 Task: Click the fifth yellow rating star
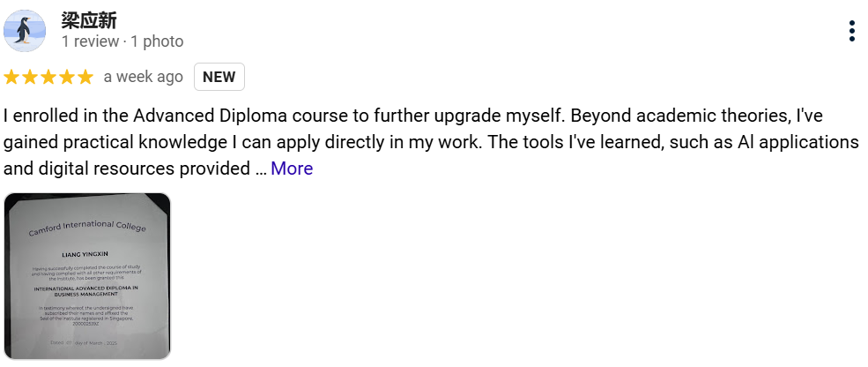(x=85, y=77)
